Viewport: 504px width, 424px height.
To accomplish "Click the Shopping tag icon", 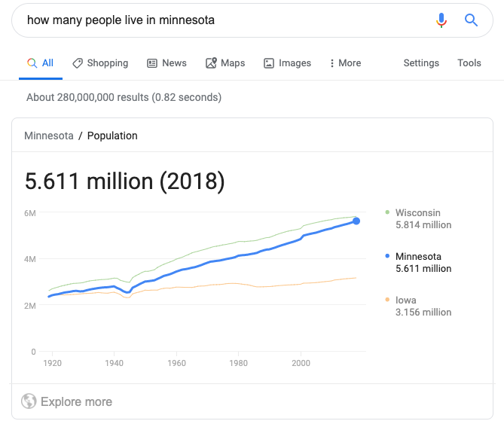I will 78,63.
